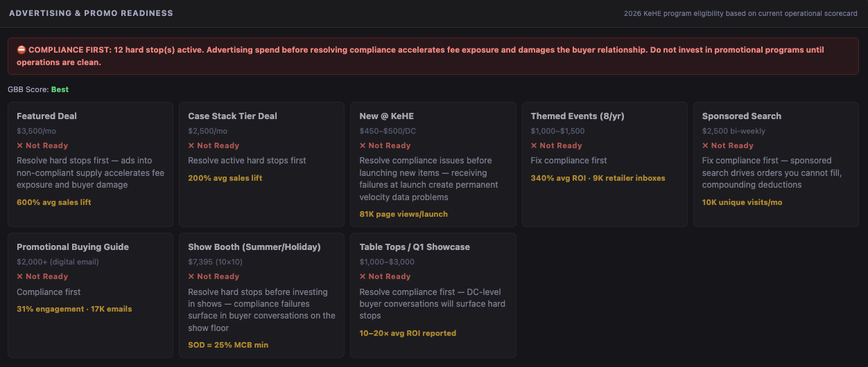Click the green Best GBB score value
Viewport: 868px width, 367px height.
60,90
